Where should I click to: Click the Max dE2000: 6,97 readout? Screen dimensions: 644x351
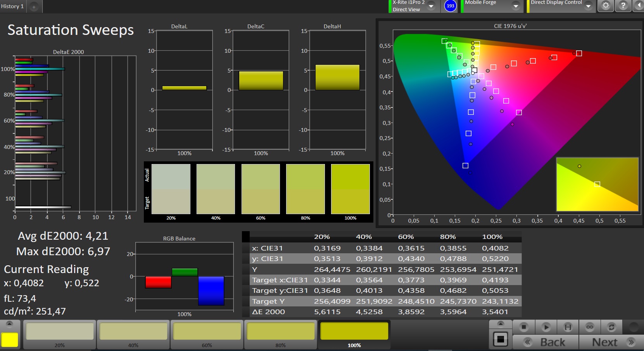(63, 251)
